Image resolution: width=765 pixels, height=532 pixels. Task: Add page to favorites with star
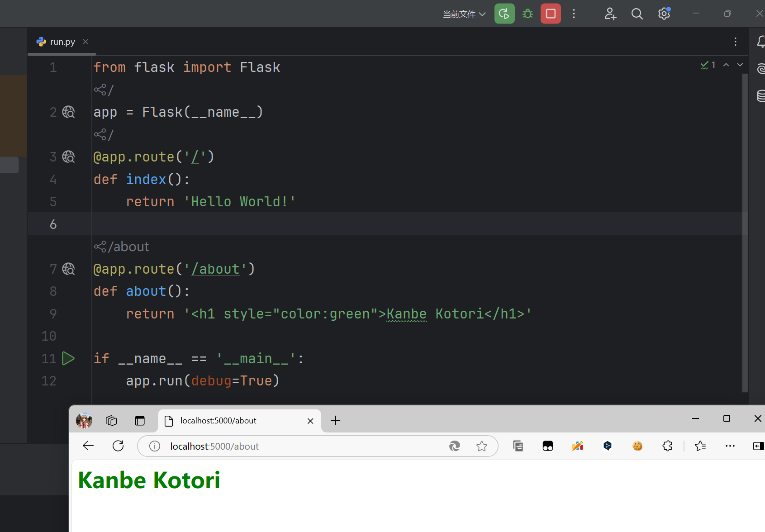[482, 446]
